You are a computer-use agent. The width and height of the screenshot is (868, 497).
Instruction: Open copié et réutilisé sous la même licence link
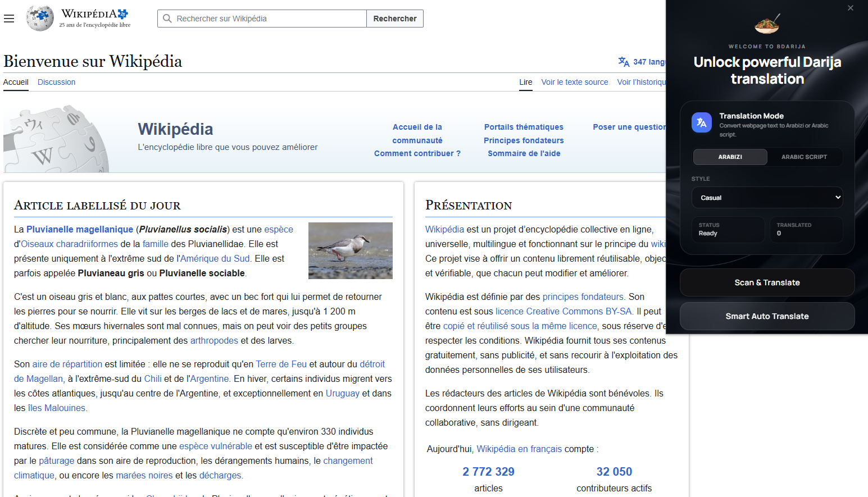point(520,326)
